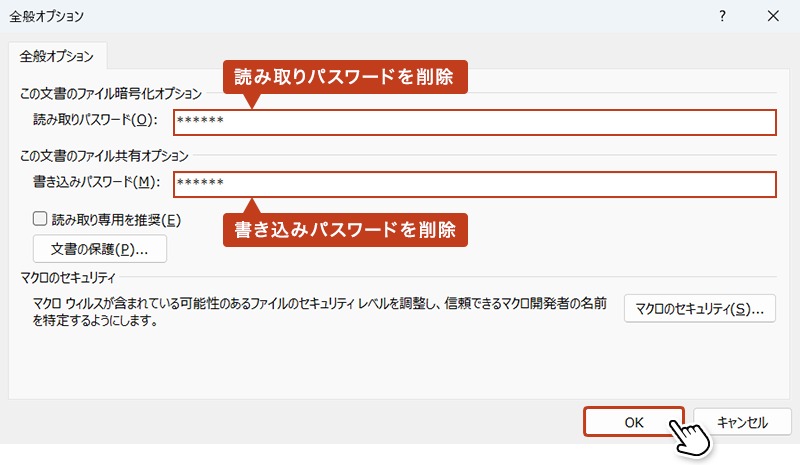
Task: Open マクロのセキュリティ settings button
Action: pyautogui.click(x=699, y=308)
